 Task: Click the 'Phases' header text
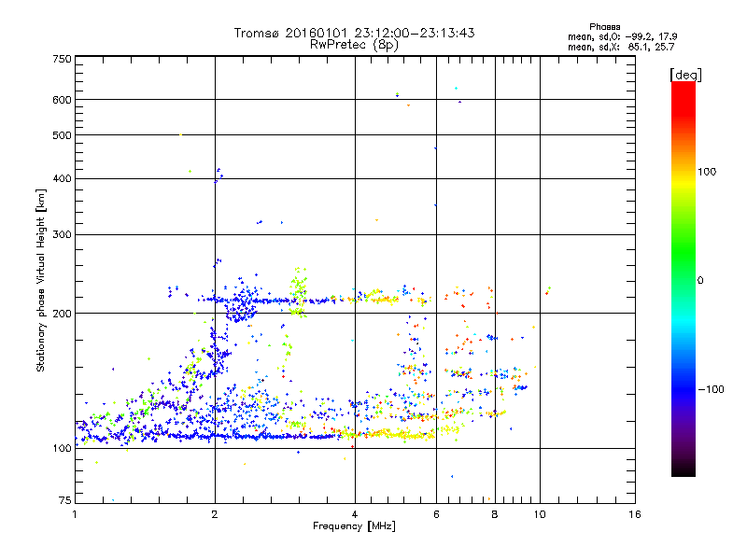click(604, 27)
